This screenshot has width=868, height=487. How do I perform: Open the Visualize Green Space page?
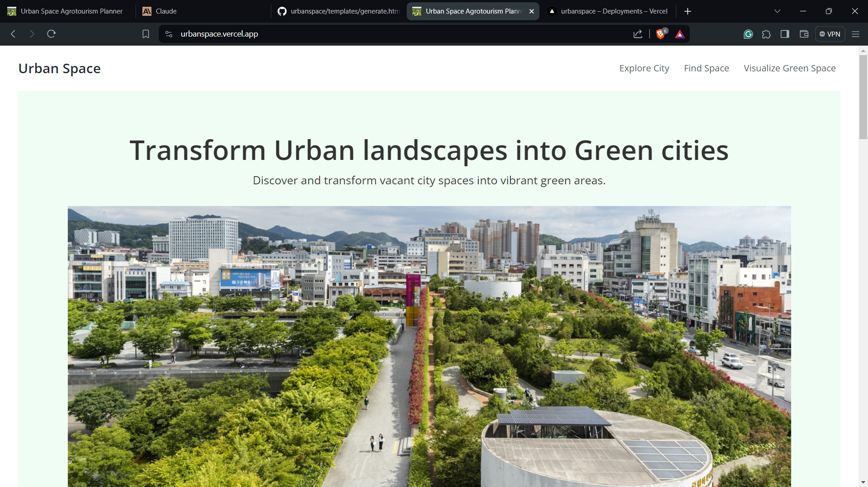tap(790, 68)
